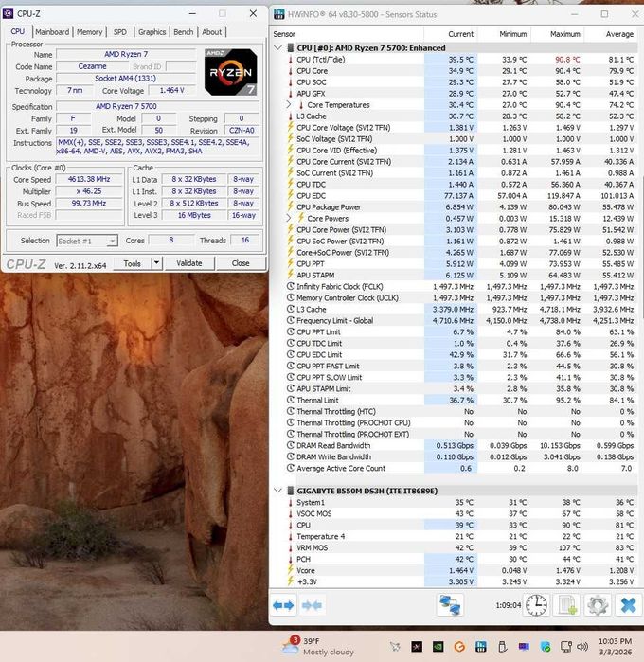Click the Tools button in CPU-Z

133,263
